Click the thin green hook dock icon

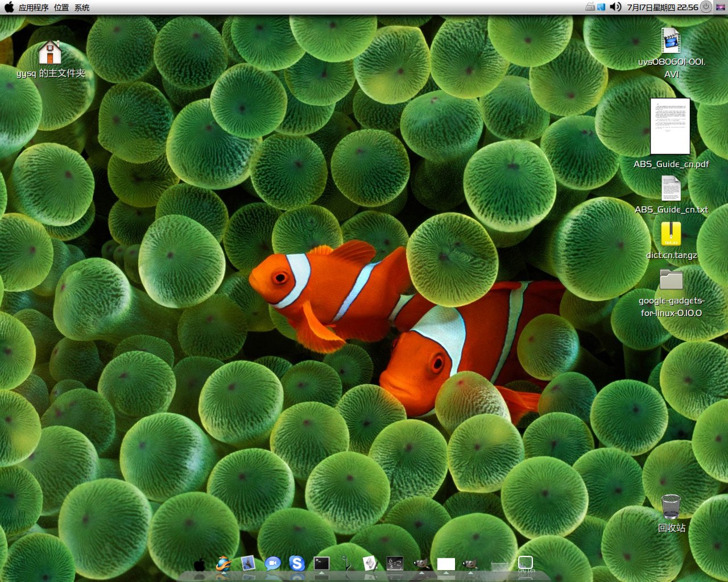[x=346, y=563]
